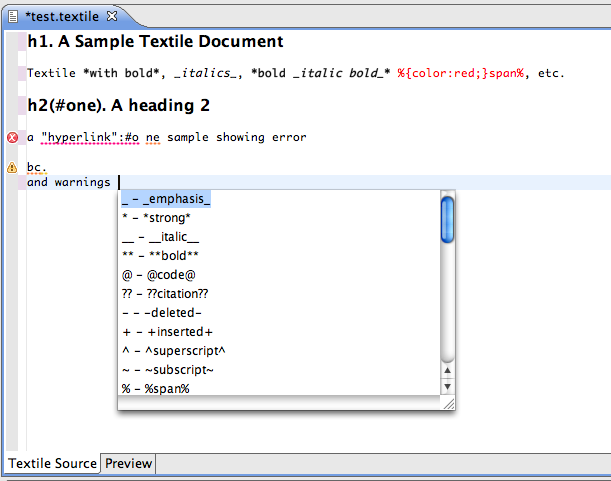Click the underlined "ne" word
Viewport: 611px width, 481px height.
153,138
